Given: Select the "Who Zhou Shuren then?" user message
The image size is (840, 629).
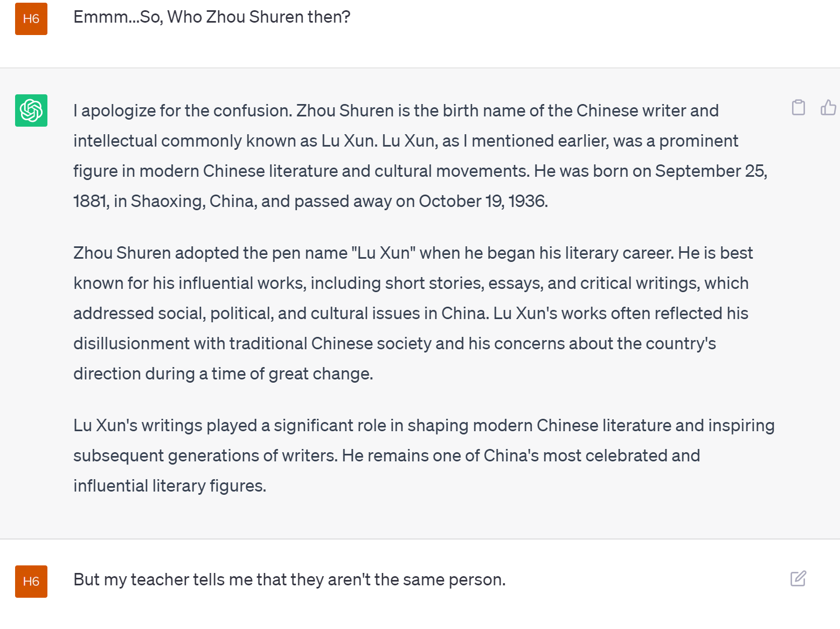Looking at the screenshot, I should click(x=212, y=17).
